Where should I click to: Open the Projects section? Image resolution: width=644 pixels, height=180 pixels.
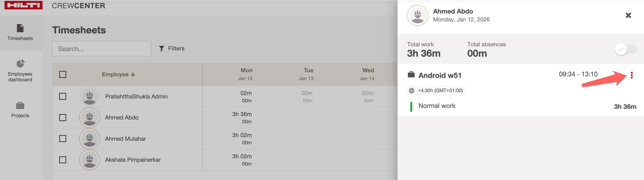tap(20, 110)
